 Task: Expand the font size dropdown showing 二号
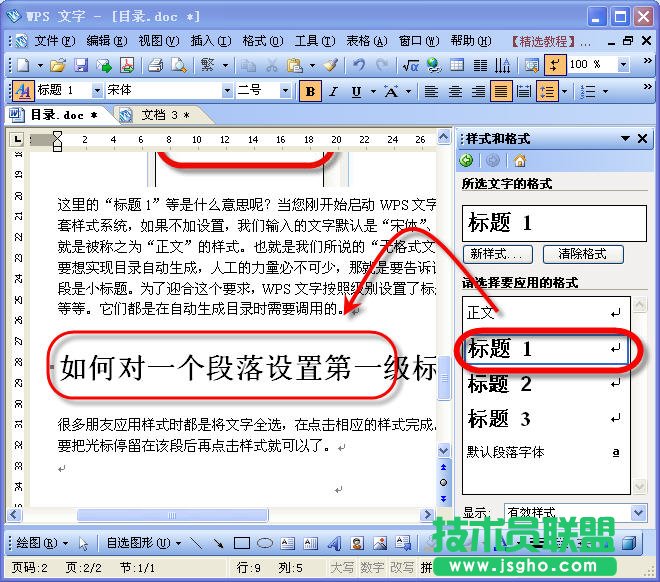pos(285,90)
